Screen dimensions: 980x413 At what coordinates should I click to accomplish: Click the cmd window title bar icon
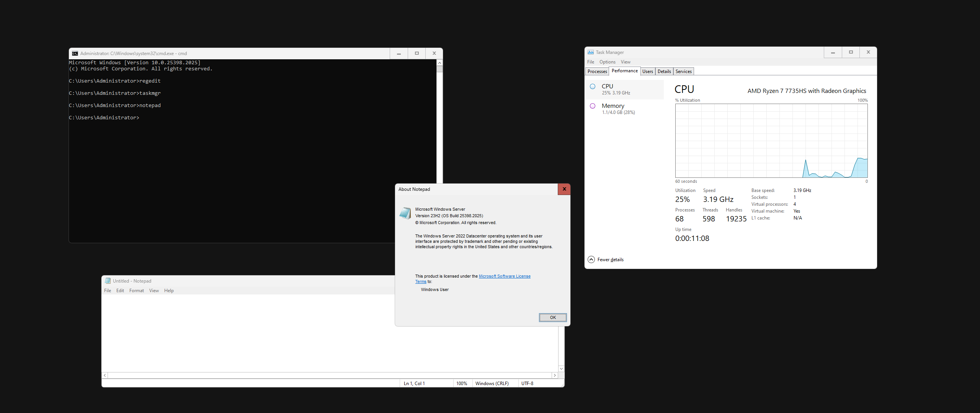(x=75, y=54)
